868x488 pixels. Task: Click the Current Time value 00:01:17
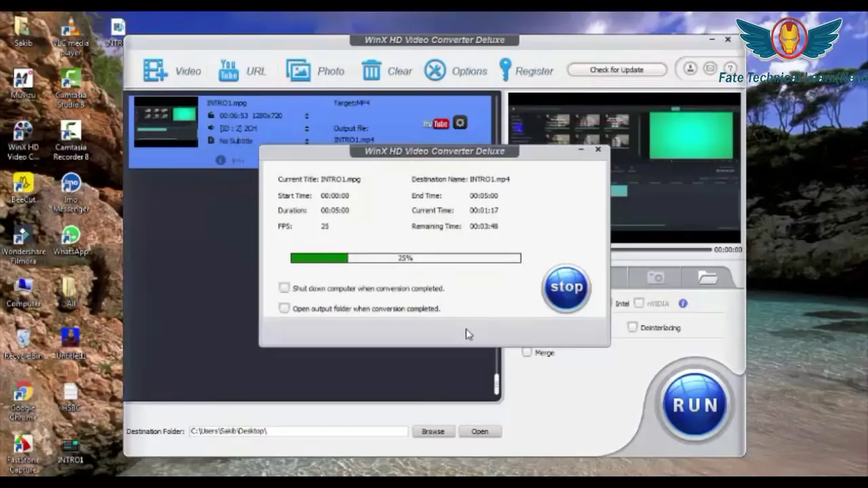pyautogui.click(x=484, y=211)
